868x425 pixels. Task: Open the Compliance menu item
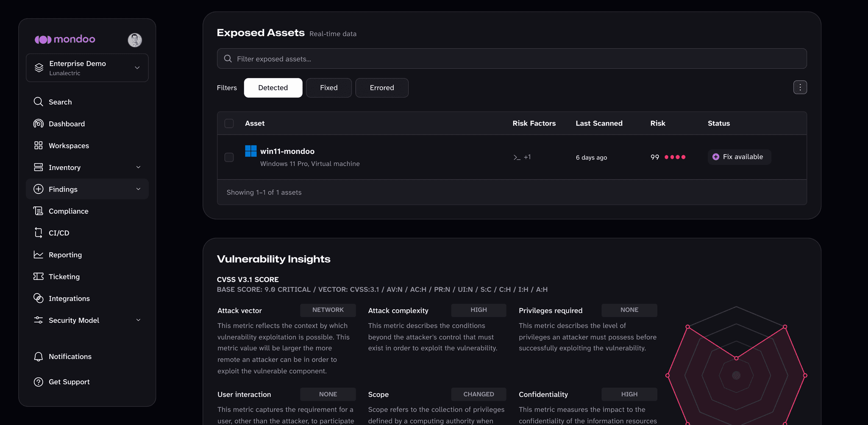pos(87,211)
